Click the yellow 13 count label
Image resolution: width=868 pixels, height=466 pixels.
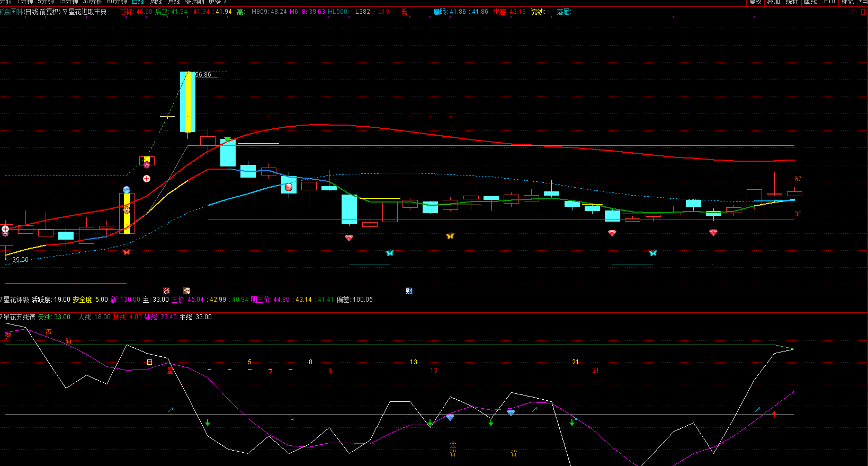[x=414, y=362]
